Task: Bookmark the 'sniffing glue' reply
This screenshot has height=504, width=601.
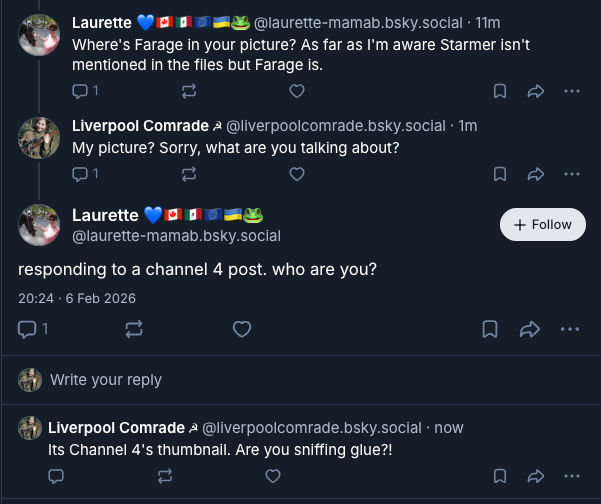Action: point(499,475)
